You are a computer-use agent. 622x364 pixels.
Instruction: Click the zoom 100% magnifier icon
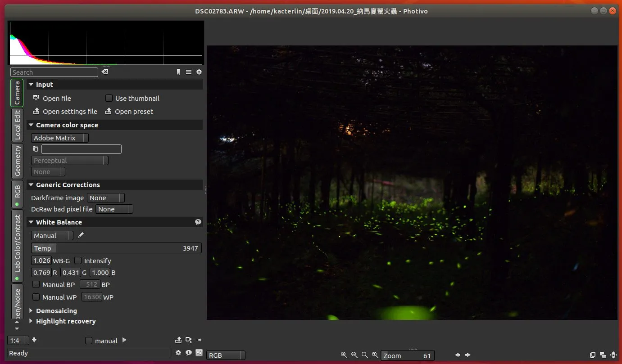pyautogui.click(x=375, y=355)
